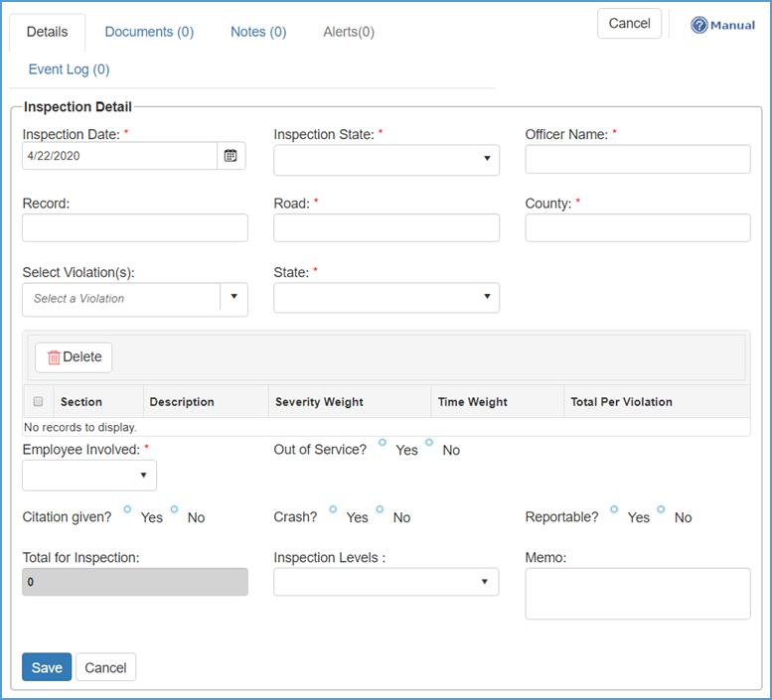Click into the Memo text area
Image resolution: width=772 pixels, height=700 pixels.
tap(638, 594)
